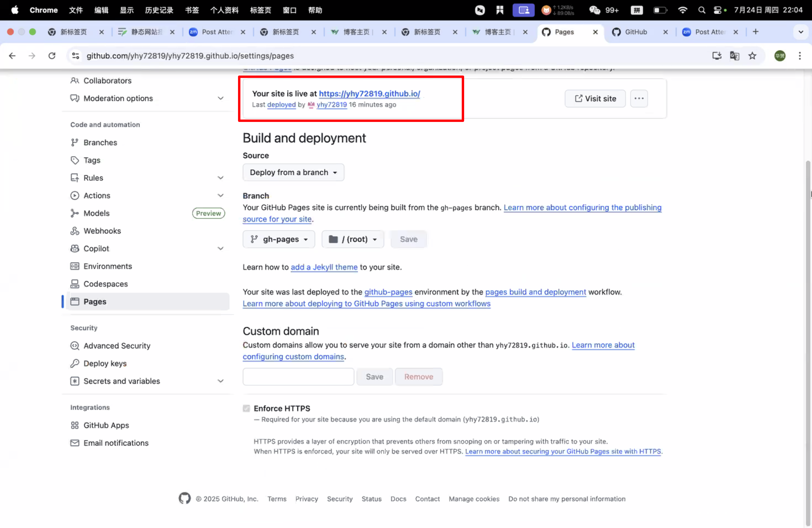812x528 pixels.
Task: Open Email notifications settings
Action: (116, 443)
